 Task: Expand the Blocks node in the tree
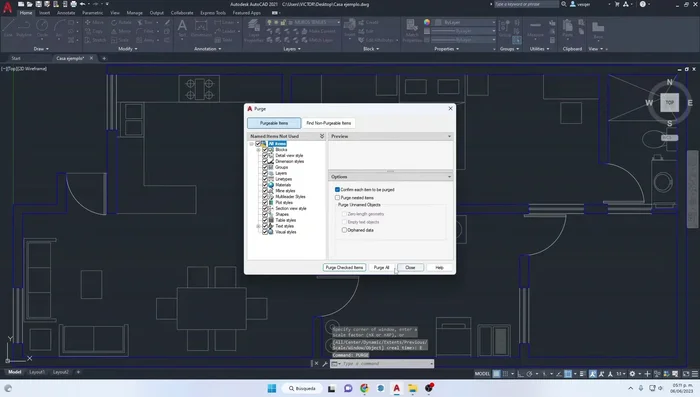click(258, 150)
